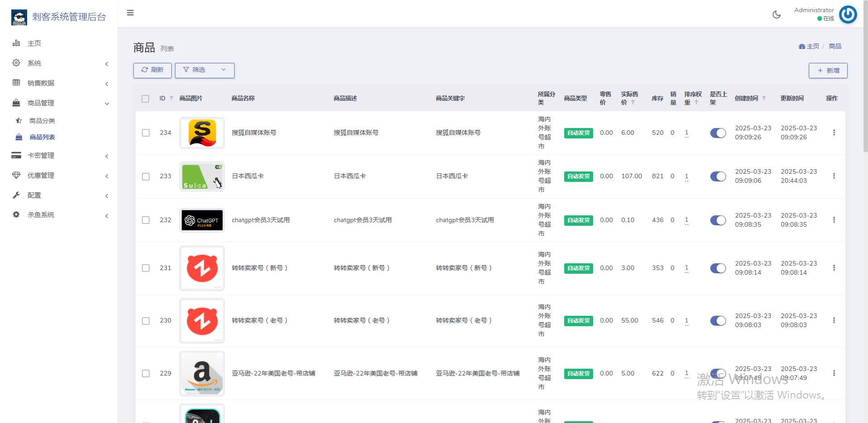Click the ChatGPT product thumbnail image
Image resolution: width=868 pixels, height=423 pixels.
pyautogui.click(x=202, y=220)
